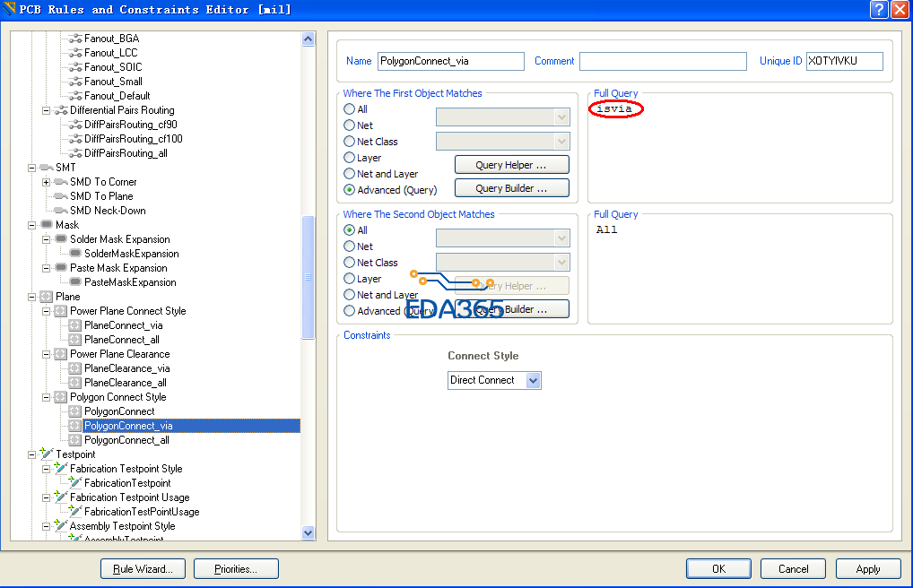This screenshot has height=588, width=913.
Task: Click the rule Name input field
Action: [451, 61]
